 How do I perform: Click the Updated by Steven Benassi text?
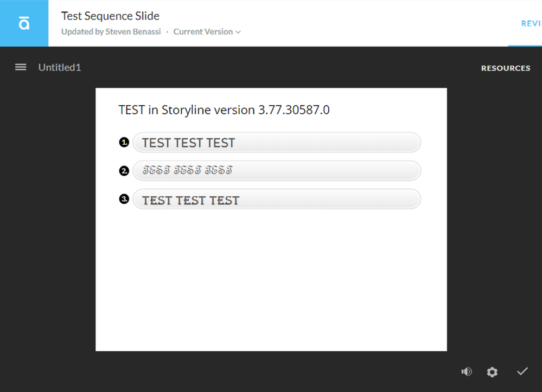pyautogui.click(x=111, y=32)
